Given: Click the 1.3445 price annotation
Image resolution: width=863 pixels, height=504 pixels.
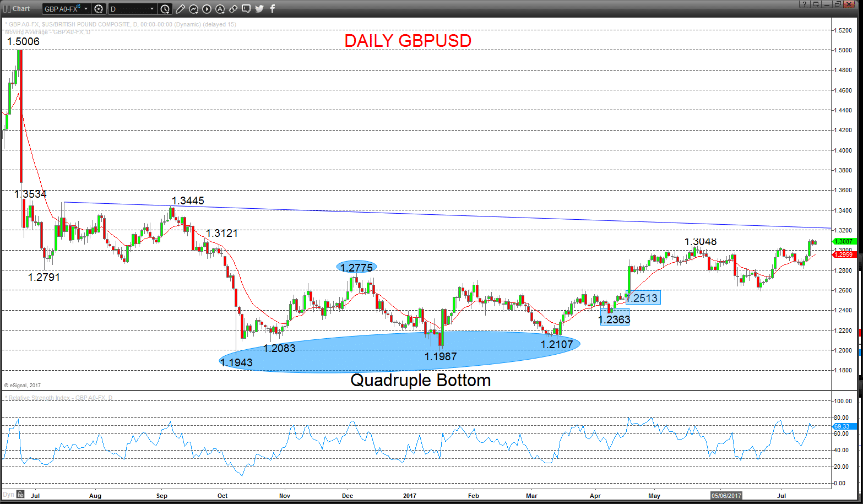Looking at the screenshot, I should [188, 201].
